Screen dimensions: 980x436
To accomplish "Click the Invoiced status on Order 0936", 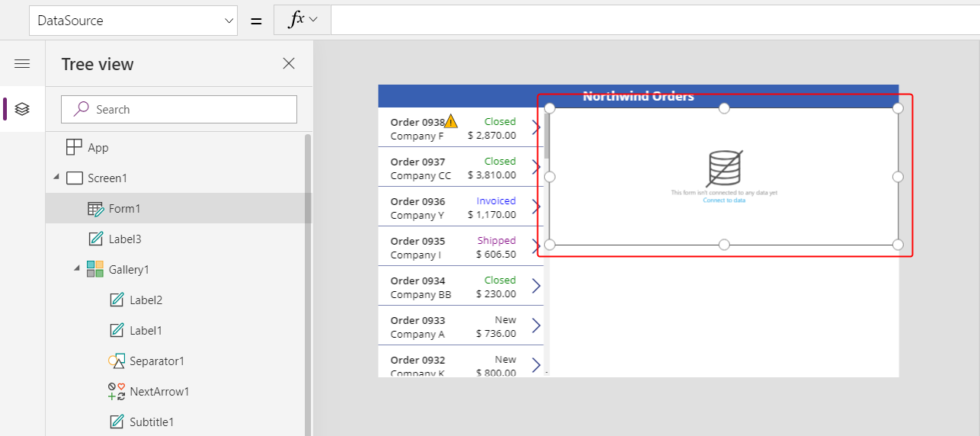I will [496, 200].
